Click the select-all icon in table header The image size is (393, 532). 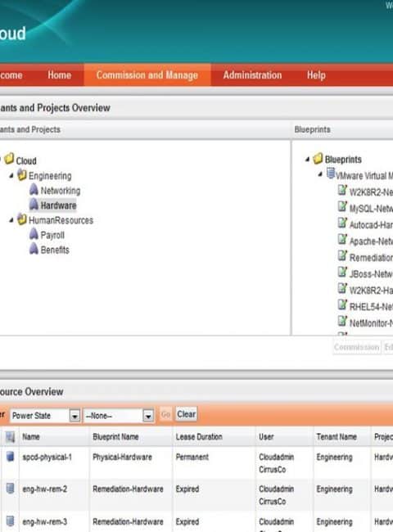[x=10, y=437]
